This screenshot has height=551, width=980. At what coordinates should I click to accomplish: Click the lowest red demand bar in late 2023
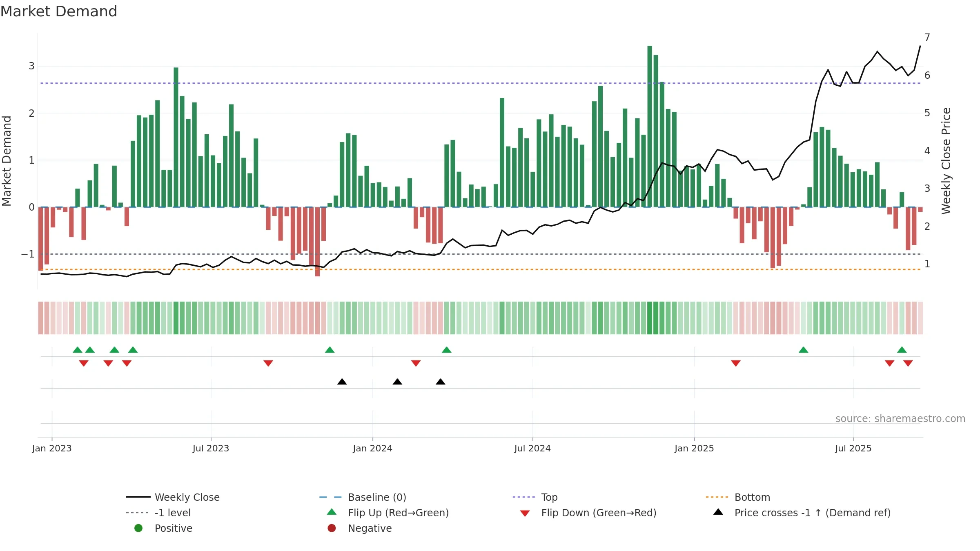[317, 242]
